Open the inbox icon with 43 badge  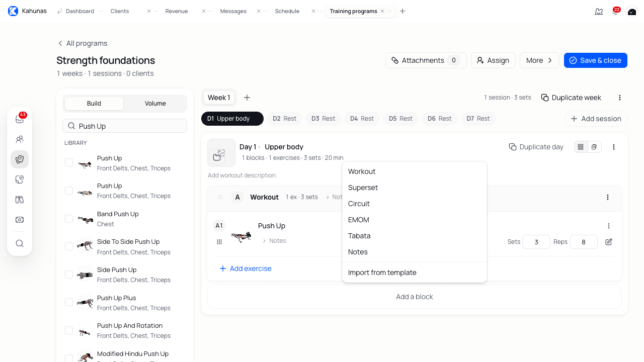pyautogui.click(x=20, y=119)
